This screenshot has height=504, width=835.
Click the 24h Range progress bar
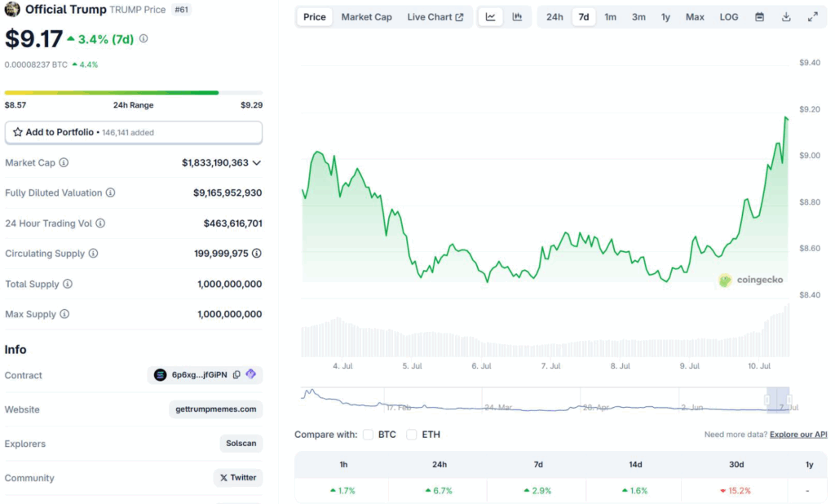point(134,93)
